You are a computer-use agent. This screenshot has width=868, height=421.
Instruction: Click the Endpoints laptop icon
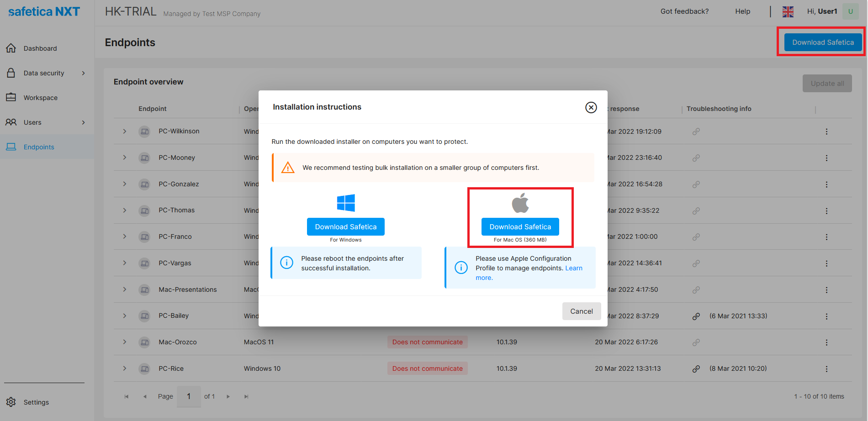[x=11, y=147]
